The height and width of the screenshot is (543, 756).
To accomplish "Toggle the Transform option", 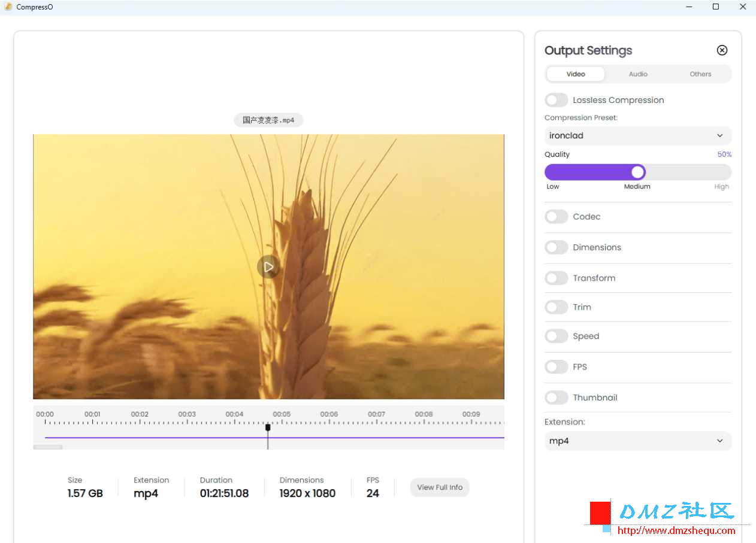I will 557,278.
